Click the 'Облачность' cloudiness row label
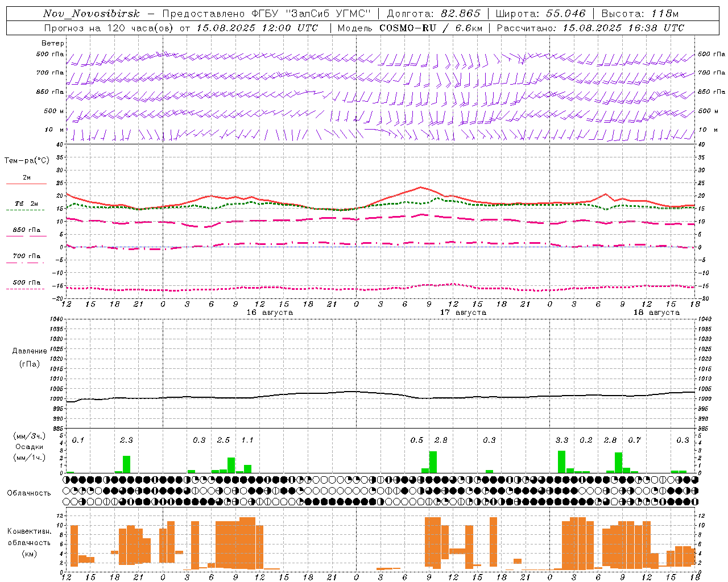728x582 pixels. (29, 493)
